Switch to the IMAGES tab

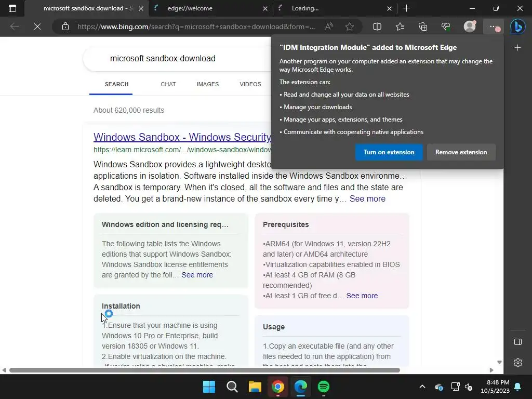coord(208,84)
